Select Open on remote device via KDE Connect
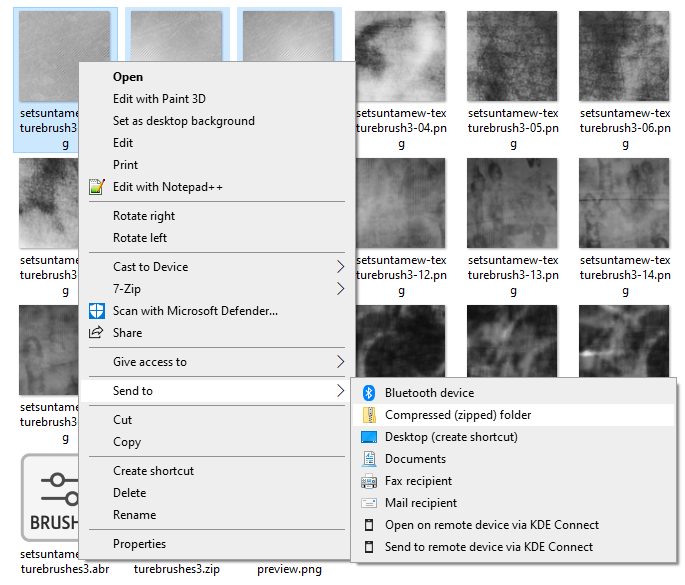This screenshot has width=685, height=585. click(491, 525)
